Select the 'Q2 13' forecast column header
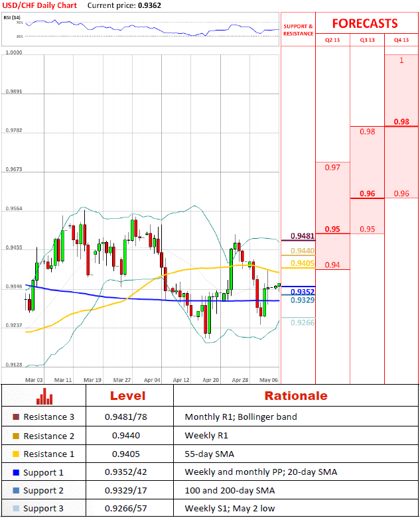420x518 pixels. 332,40
